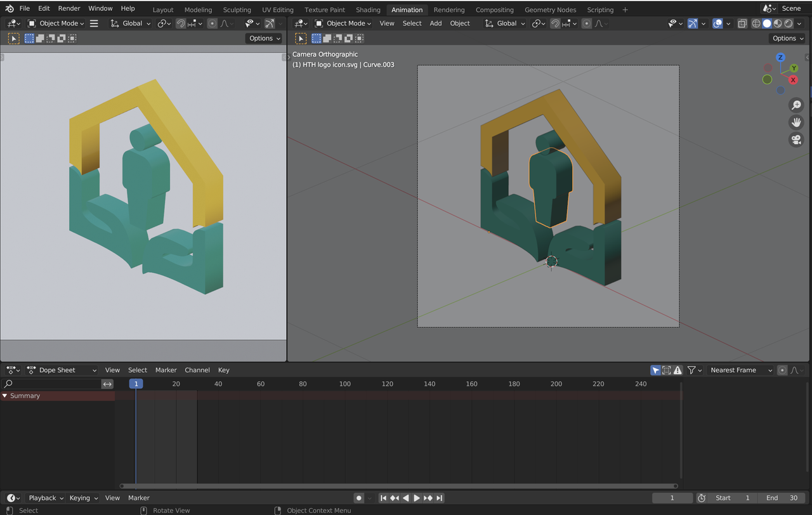Image resolution: width=812 pixels, height=515 pixels.
Task: Switch to material preview shading mode
Action: click(x=778, y=23)
